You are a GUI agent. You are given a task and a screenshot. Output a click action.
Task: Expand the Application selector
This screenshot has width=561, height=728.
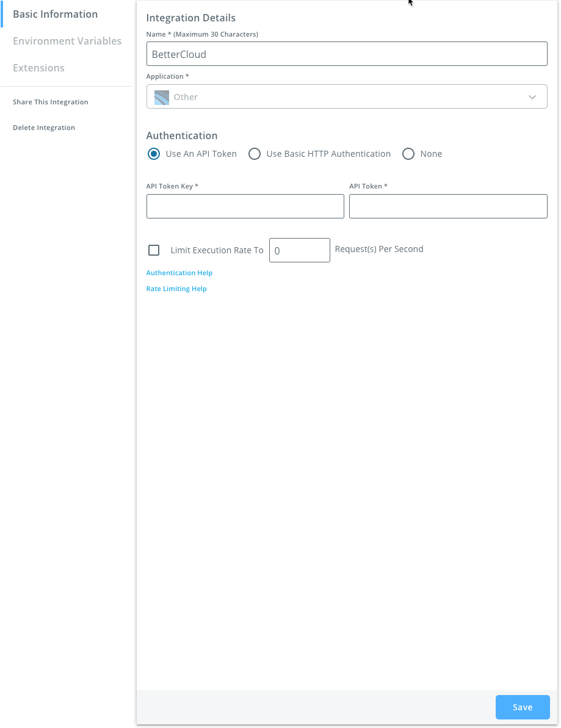pos(347,96)
